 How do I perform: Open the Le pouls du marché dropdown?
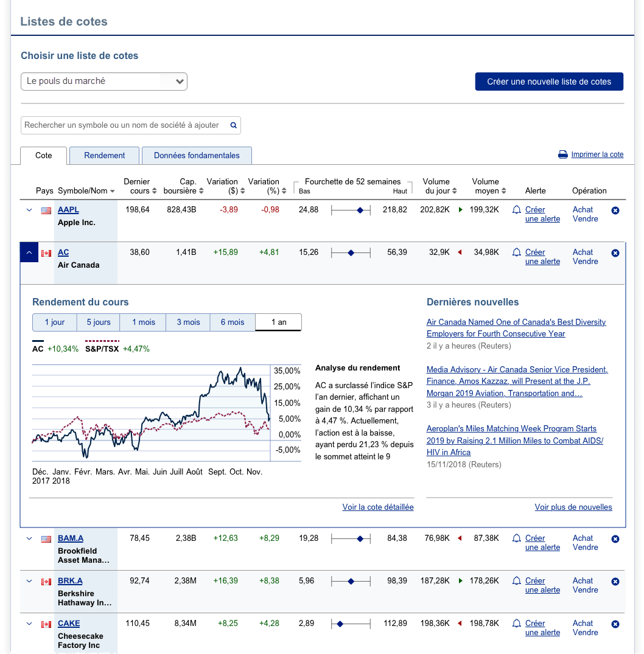tap(104, 82)
